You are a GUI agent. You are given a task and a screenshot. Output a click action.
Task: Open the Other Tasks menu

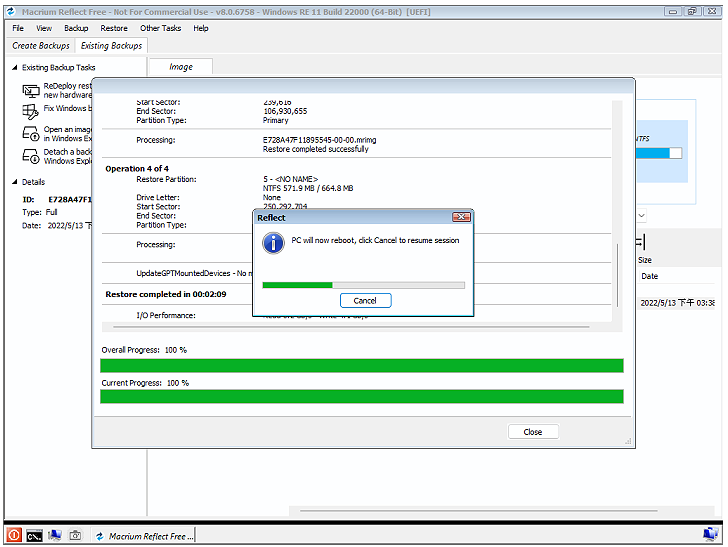(x=161, y=28)
